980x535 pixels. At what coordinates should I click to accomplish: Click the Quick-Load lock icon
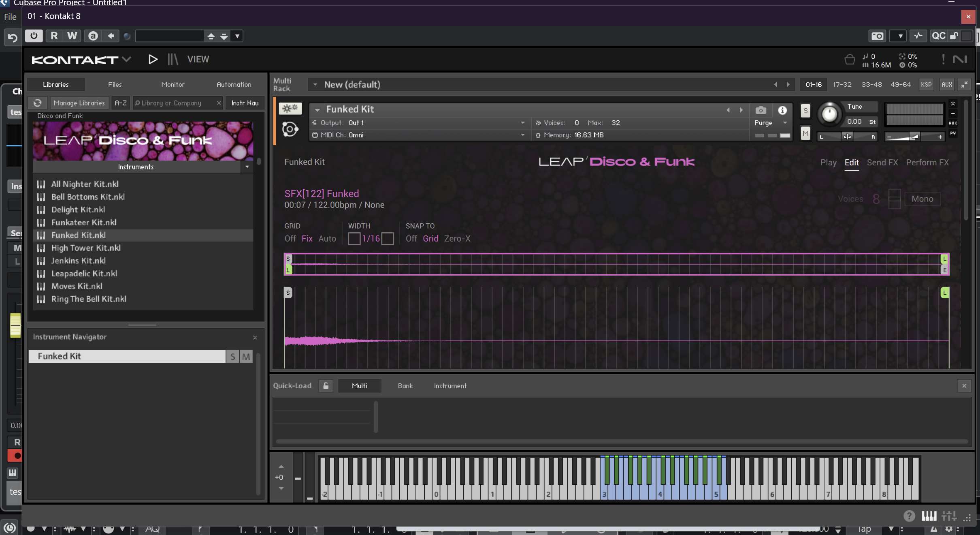coord(326,386)
